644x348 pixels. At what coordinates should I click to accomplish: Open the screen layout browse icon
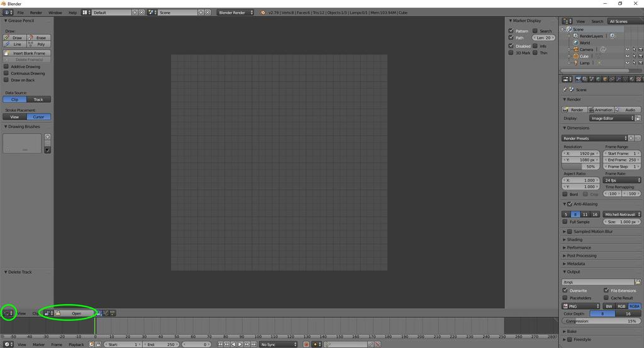[86, 13]
